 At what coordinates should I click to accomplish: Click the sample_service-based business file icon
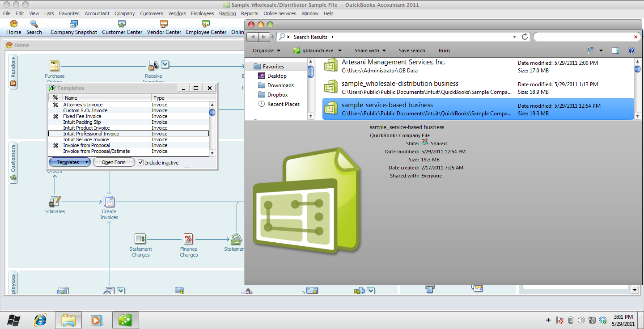click(330, 109)
